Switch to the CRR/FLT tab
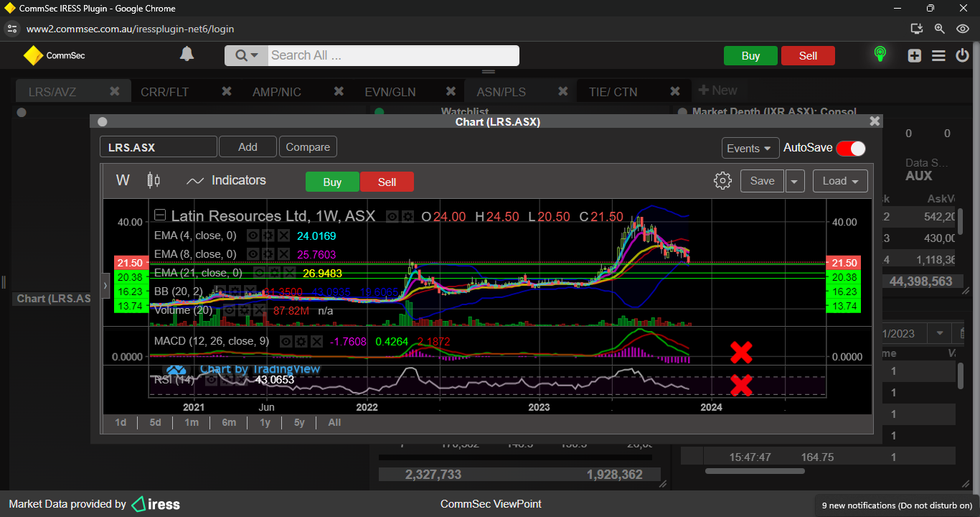The height and width of the screenshot is (517, 980). pos(164,92)
